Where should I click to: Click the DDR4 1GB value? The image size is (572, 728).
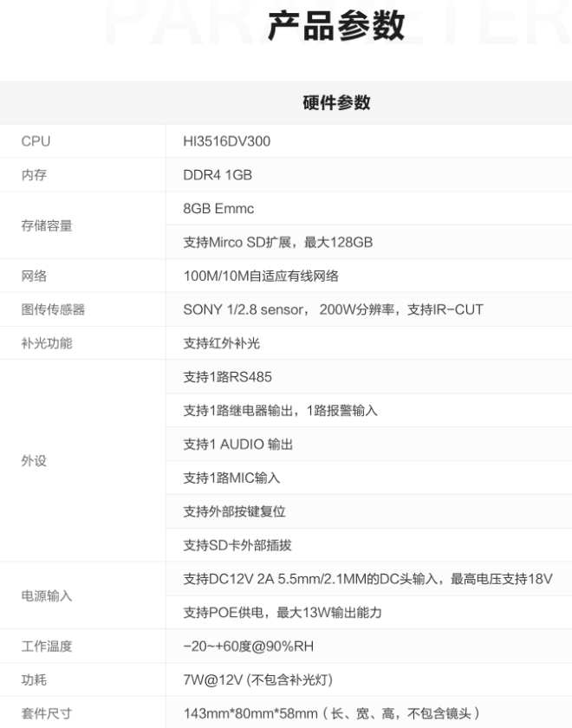[x=218, y=175]
